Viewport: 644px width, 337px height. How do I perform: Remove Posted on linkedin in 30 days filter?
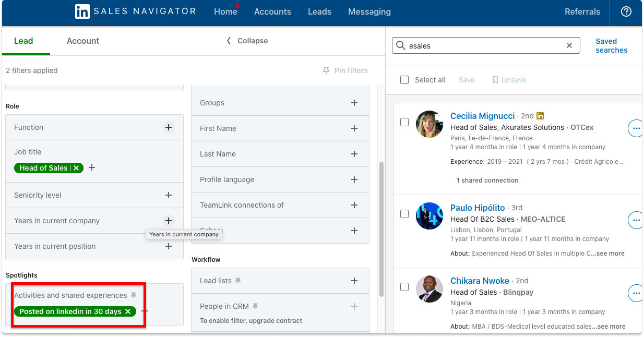point(128,311)
